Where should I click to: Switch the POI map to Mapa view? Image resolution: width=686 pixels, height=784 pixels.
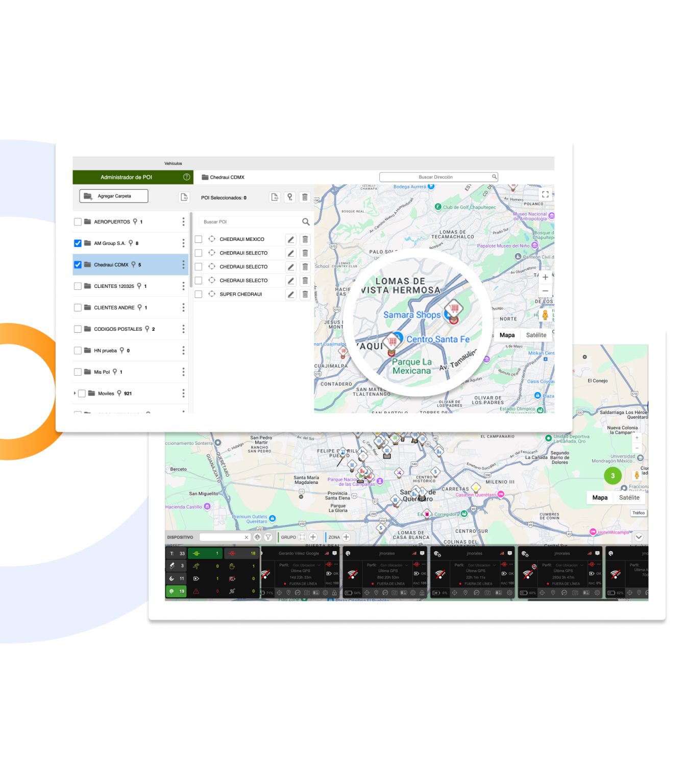point(507,335)
